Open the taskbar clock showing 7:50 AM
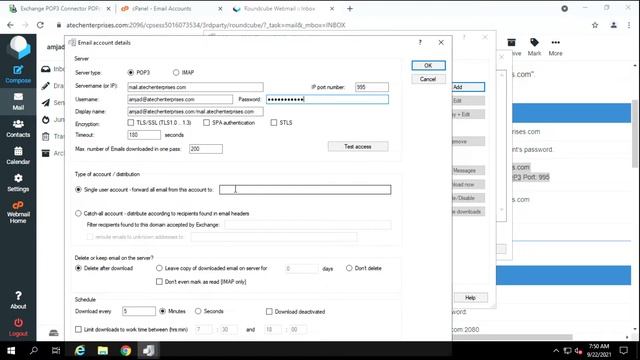This screenshot has height=360, width=640. click(x=599, y=351)
